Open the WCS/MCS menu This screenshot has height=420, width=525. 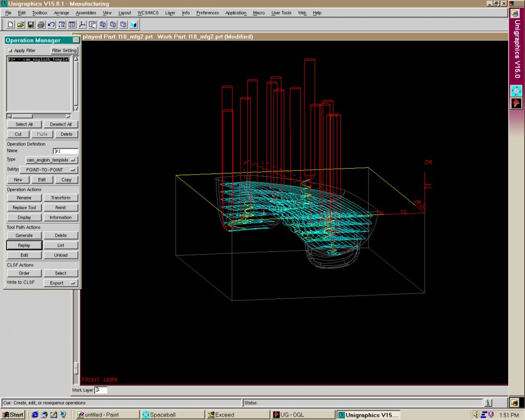[x=148, y=13]
